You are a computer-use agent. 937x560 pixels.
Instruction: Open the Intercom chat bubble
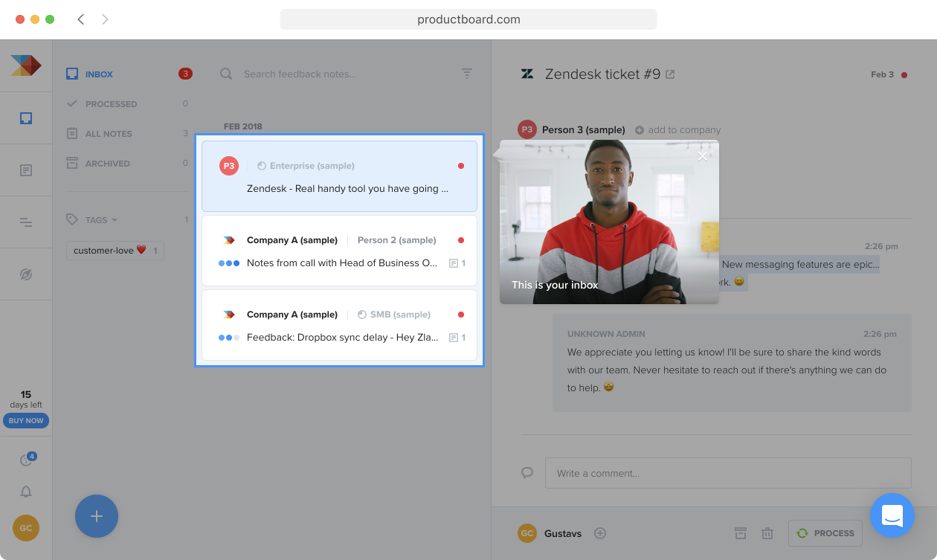pos(892,515)
